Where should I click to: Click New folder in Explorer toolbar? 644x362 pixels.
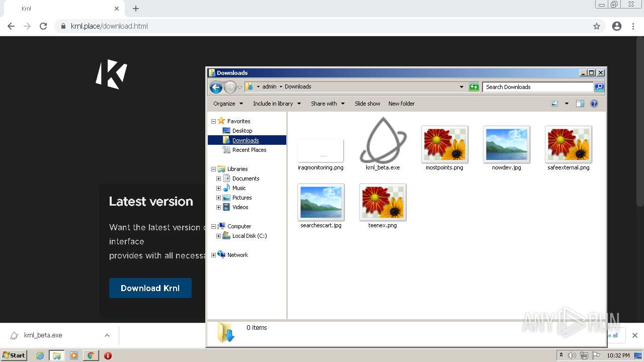401,104
